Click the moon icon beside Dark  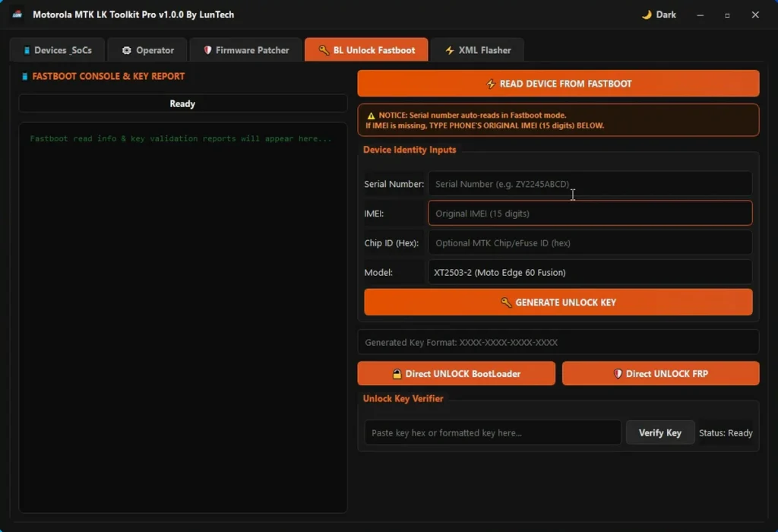pos(647,14)
